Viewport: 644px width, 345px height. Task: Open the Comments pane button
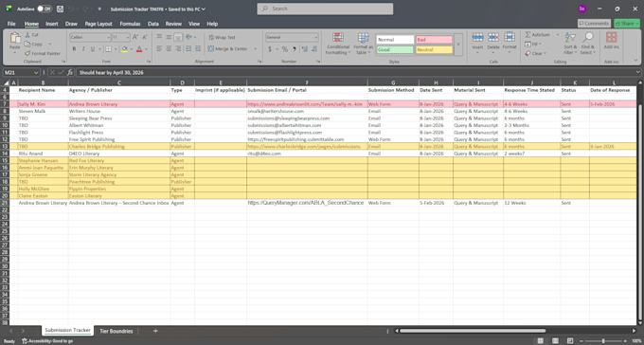tap(594, 24)
